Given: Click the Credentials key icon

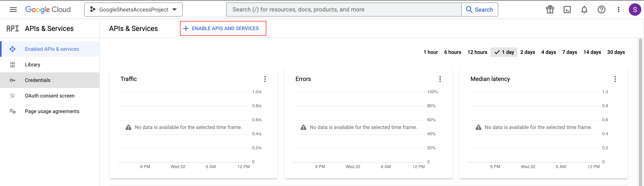Looking at the screenshot, I should point(12,80).
